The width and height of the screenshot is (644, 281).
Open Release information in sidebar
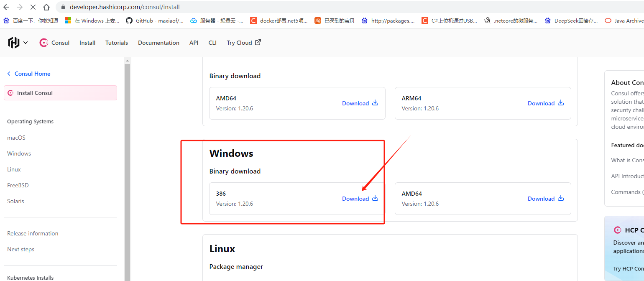(33, 233)
